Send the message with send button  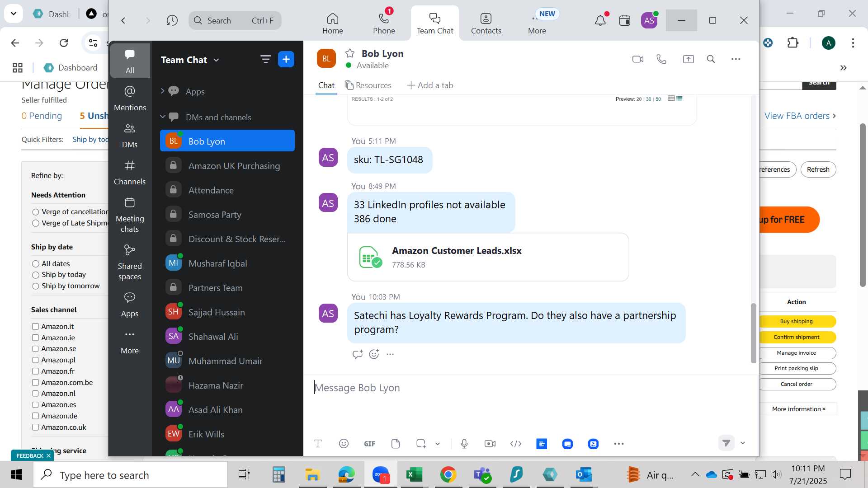tap(726, 443)
